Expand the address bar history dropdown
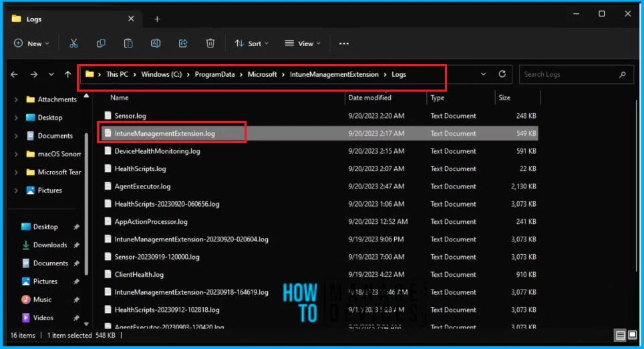The image size is (644, 349). point(483,74)
